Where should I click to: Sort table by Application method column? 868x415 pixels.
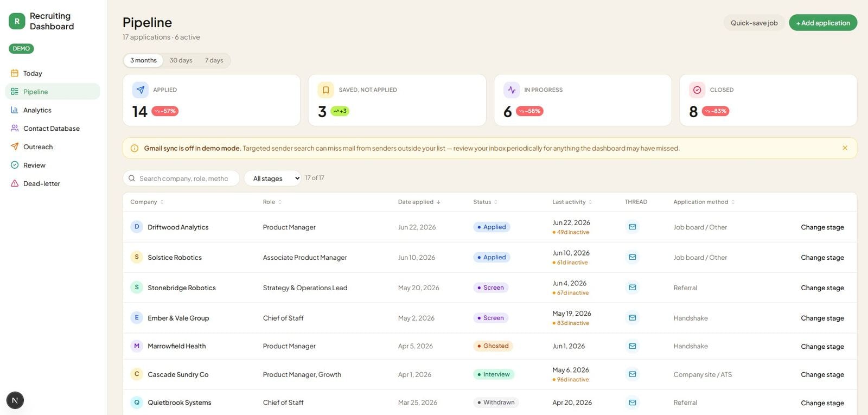pos(704,202)
